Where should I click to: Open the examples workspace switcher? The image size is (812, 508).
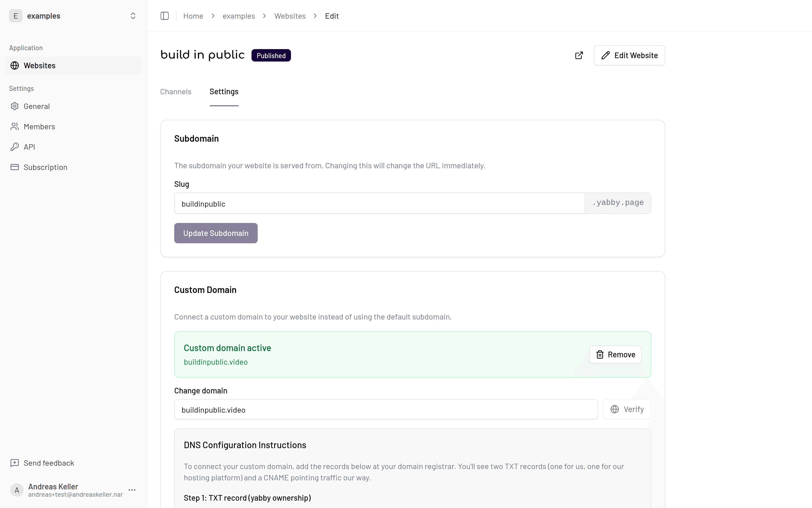tap(73, 16)
